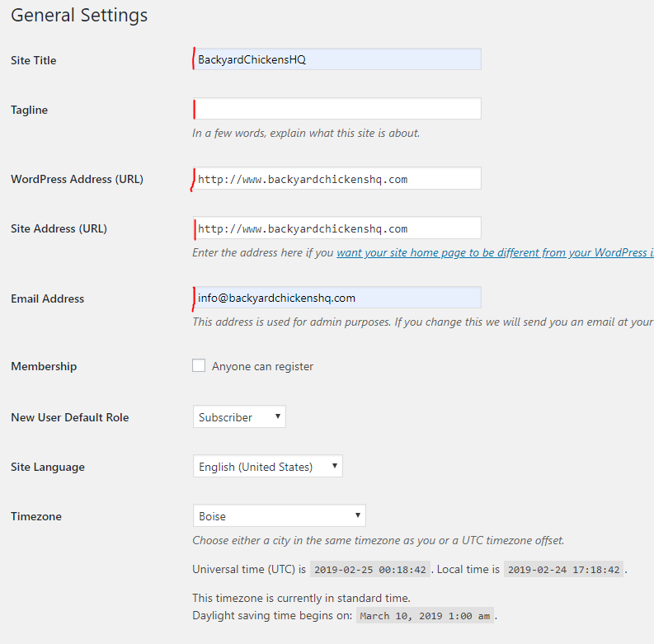Open the Timezone dropdown showing Boise
The image size is (654, 644).
pos(280,516)
